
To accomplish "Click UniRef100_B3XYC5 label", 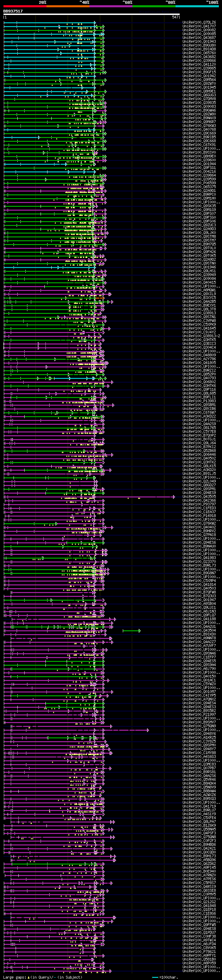I will [x=199, y=298].
